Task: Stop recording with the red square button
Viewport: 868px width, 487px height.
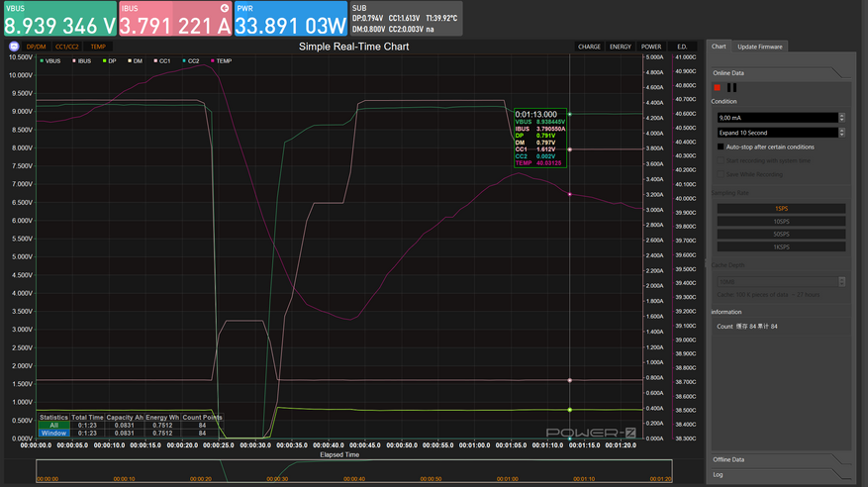Action: click(718, 87)
